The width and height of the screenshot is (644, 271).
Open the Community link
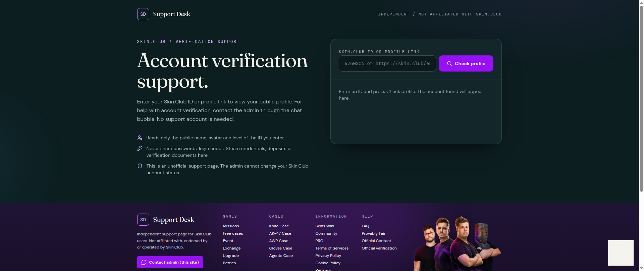point(326,233)
